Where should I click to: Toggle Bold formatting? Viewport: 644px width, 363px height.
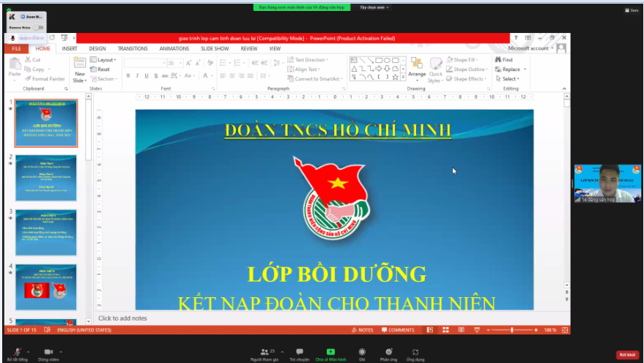pos(128,75)
